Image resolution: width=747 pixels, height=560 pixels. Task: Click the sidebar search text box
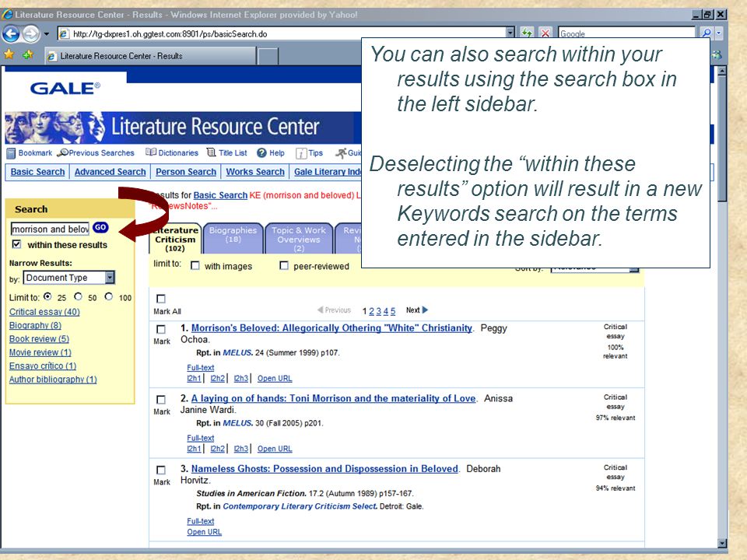[x=50, y=229]
